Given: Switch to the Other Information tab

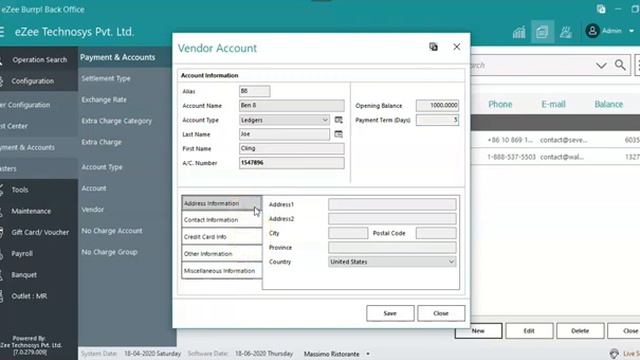Looking at the screenshot, I should [222, 253].
